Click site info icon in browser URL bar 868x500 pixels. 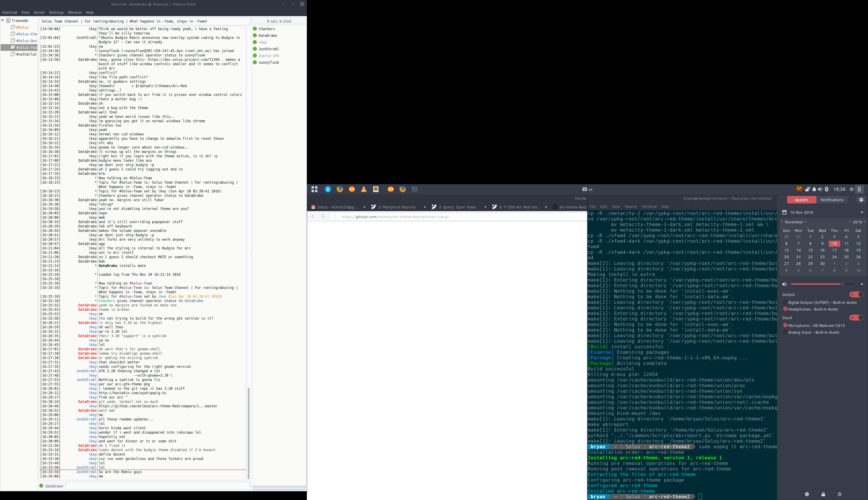[335, 217]
